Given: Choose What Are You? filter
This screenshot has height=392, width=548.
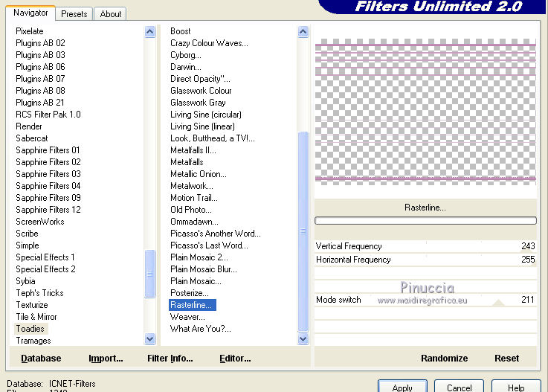Looking at the screenshot, I should point(200,328).
